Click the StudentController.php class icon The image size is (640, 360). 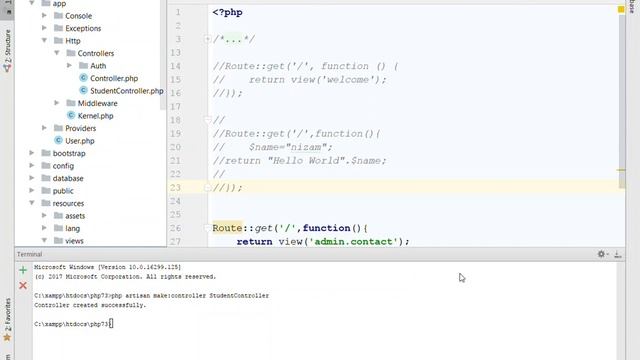tap(83, 90)
